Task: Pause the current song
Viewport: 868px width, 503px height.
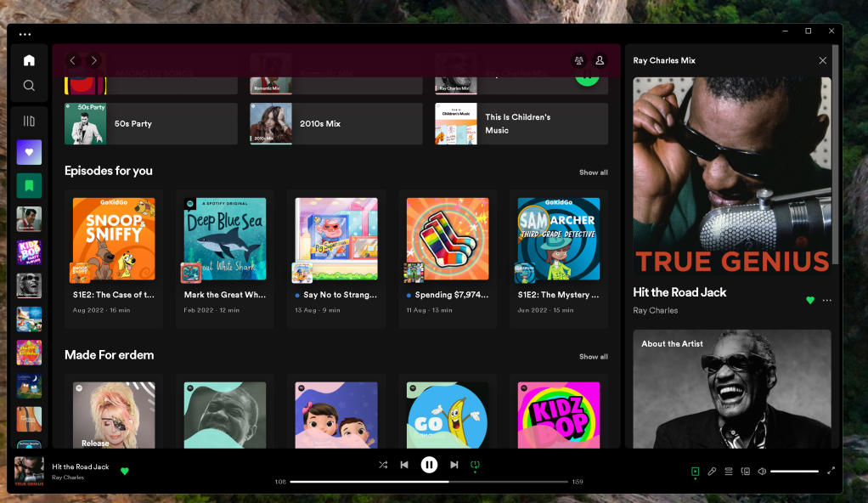Action: (429, 465)
